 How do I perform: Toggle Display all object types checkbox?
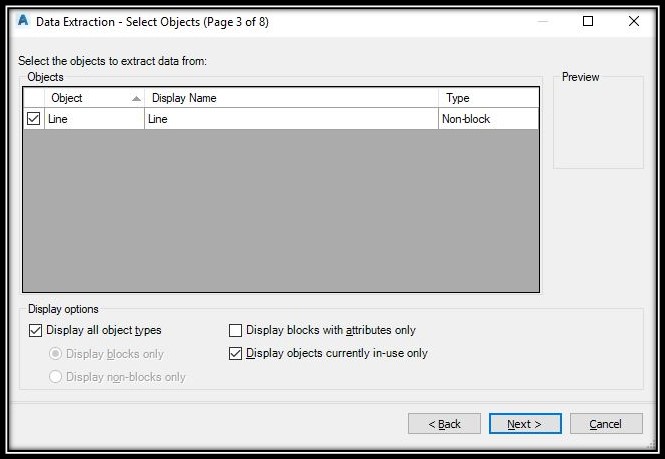click(36, 330)
